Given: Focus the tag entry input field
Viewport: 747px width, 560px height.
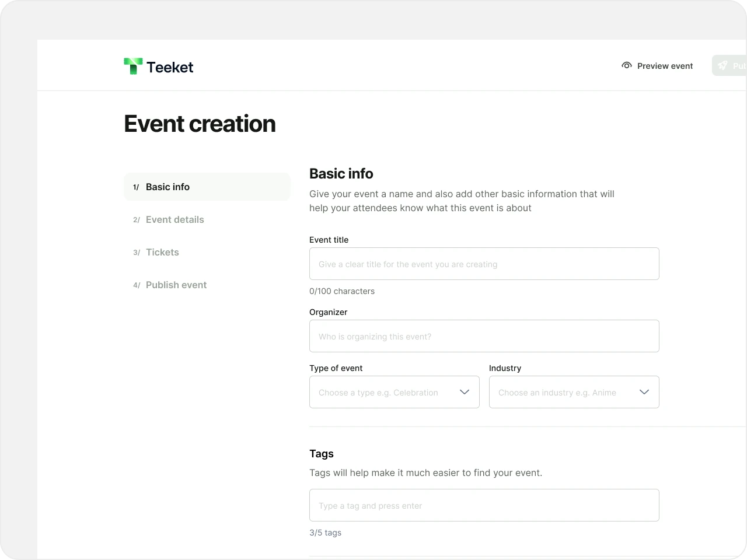Looking at the screenshot, I should tap(484, 505).
